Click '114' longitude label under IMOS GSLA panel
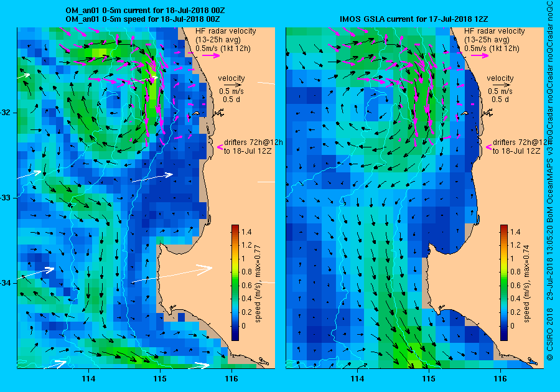The height and width of the screenshot is (392, 560). (357, 379)
